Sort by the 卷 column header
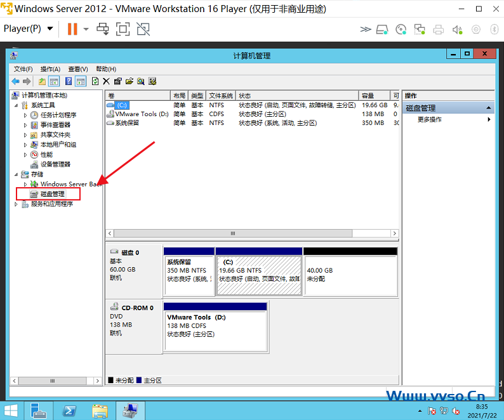504x420 pixels. coord(138,96)
